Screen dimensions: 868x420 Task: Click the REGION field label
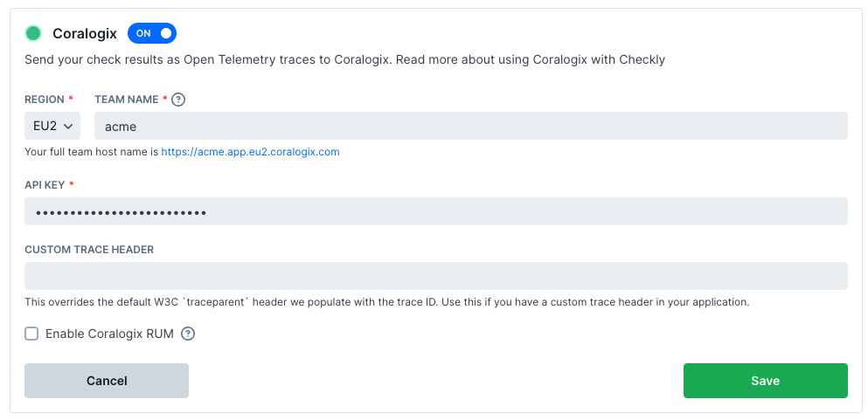click(45, 100)
